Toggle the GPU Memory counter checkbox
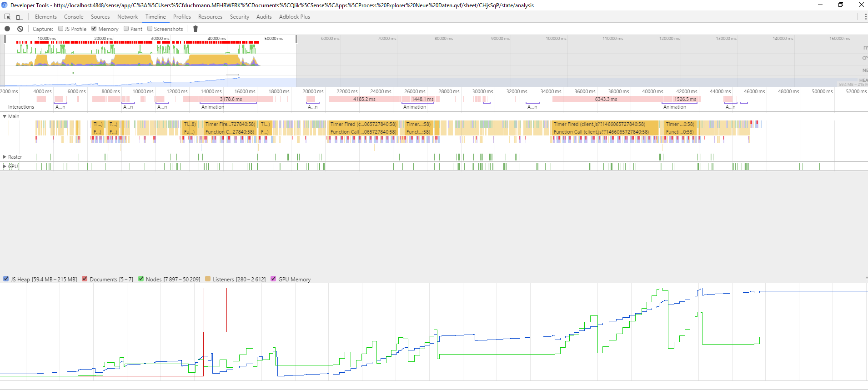 [x=273, y=279]
